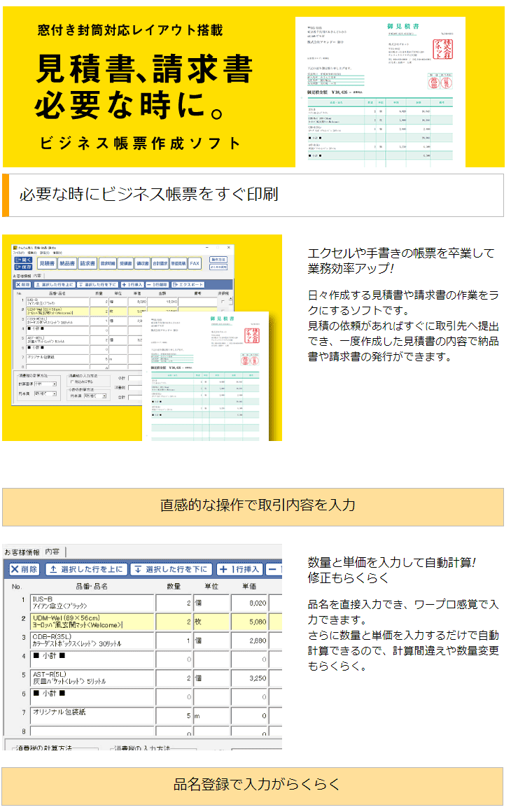
Task: Toggle 非課税 checkbox for row 1 in small window
Action: (223, 302)
